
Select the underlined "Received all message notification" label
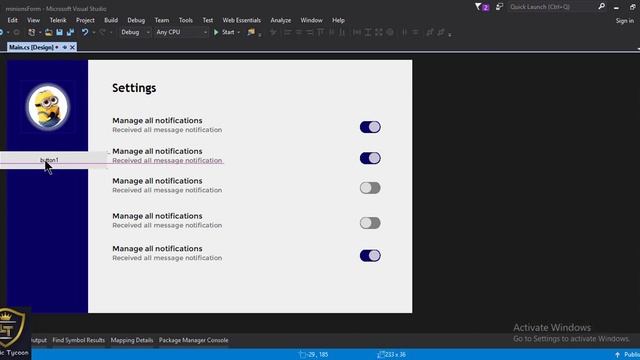coord(167,160)
